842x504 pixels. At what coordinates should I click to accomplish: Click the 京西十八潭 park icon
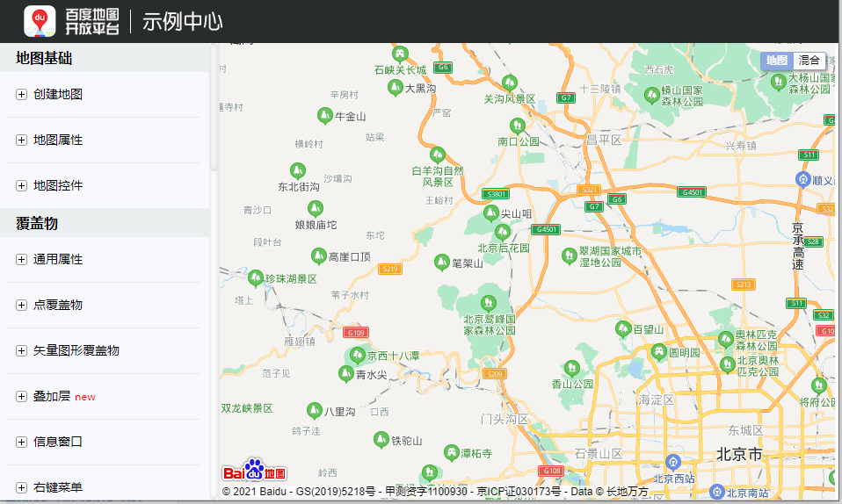357,355
